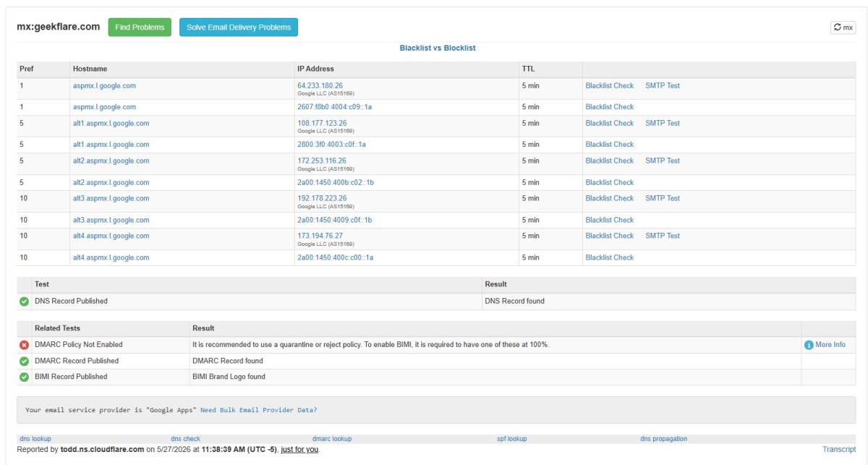Open the Blacklist vs Blocklist link
The image size is (868, 465).
(438, 48)
